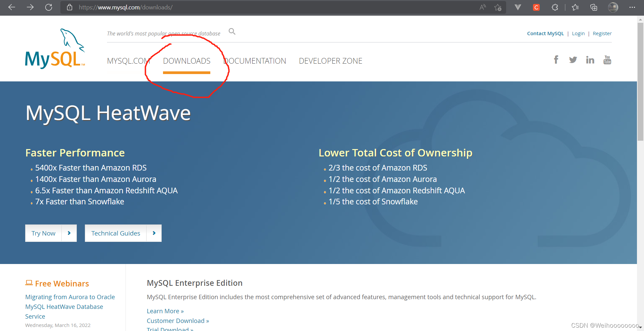Click Learn More under Enterprise Edition

coord(165,311)
